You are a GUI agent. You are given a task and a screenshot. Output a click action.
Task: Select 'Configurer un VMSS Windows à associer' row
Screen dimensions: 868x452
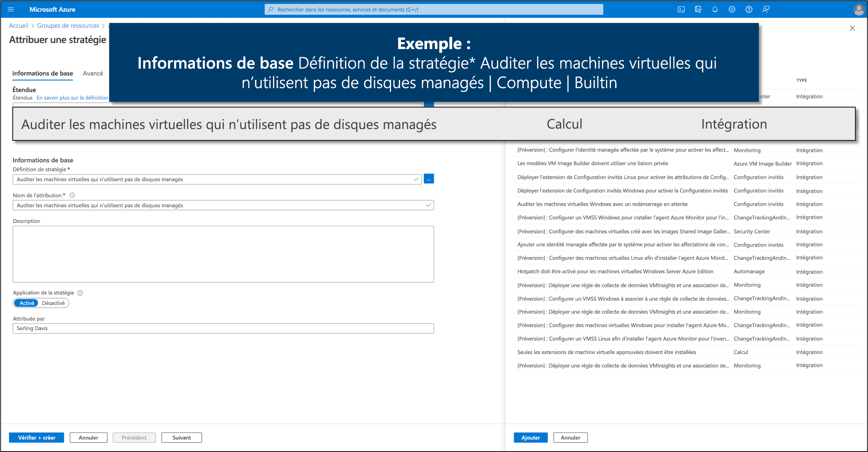click(x=686, y=299)
